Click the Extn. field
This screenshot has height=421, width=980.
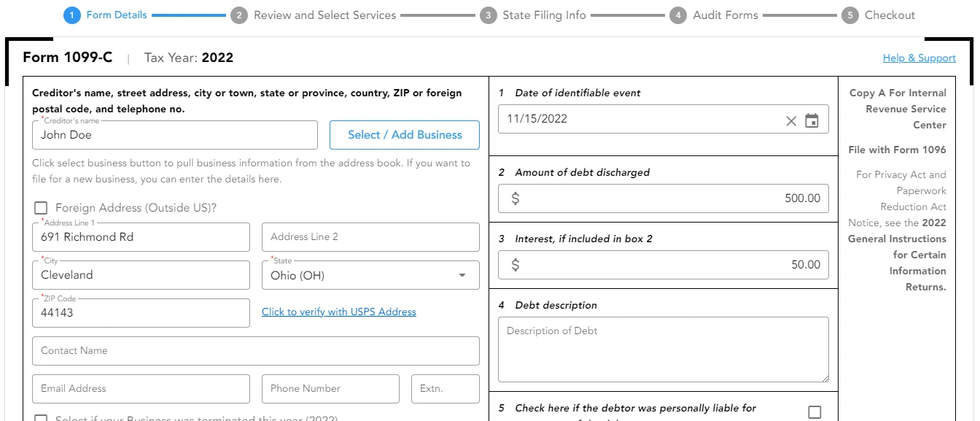[x=446, y=389]
